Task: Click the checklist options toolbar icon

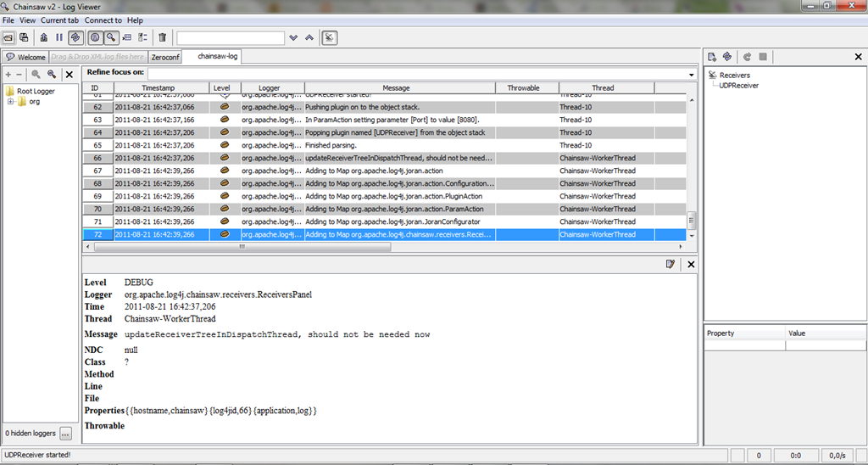Action: (x=142, y=37)
